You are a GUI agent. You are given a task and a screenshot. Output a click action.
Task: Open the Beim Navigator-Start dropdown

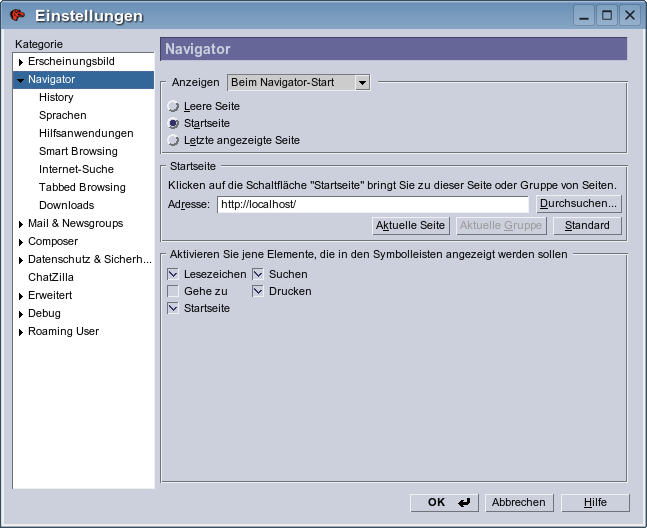tap(299, 82)
